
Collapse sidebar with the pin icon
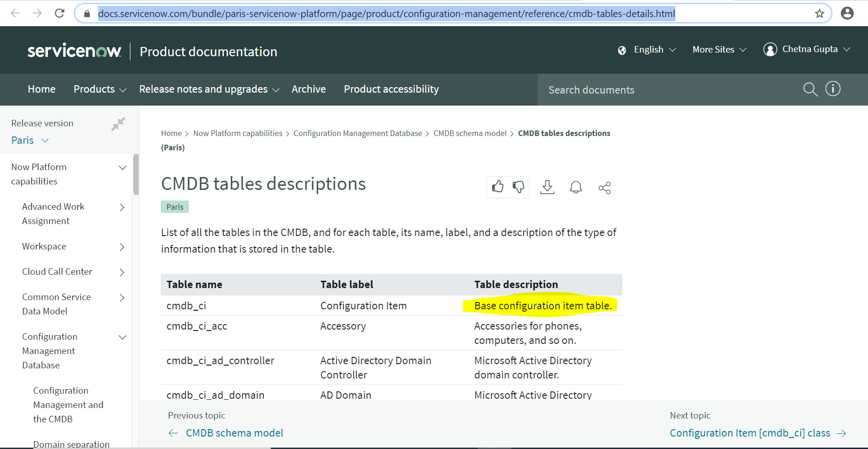click(x=118, y=124)
